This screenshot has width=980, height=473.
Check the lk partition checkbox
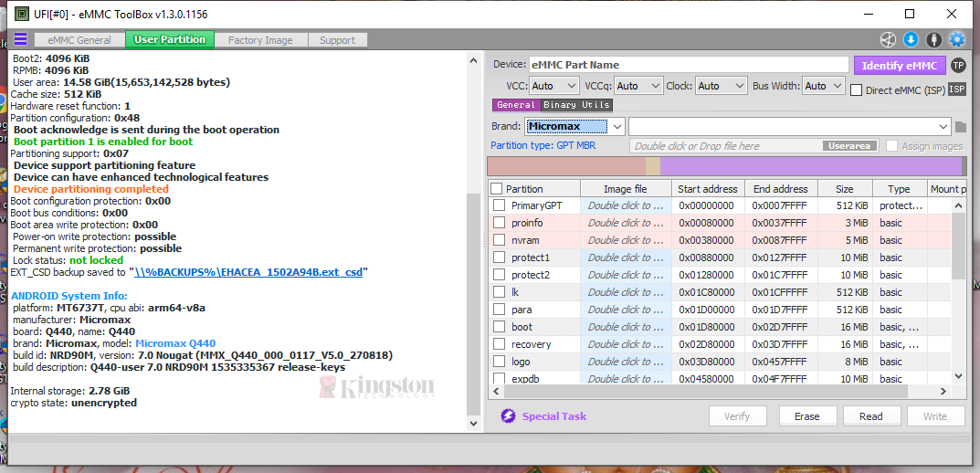click(499, 292)
